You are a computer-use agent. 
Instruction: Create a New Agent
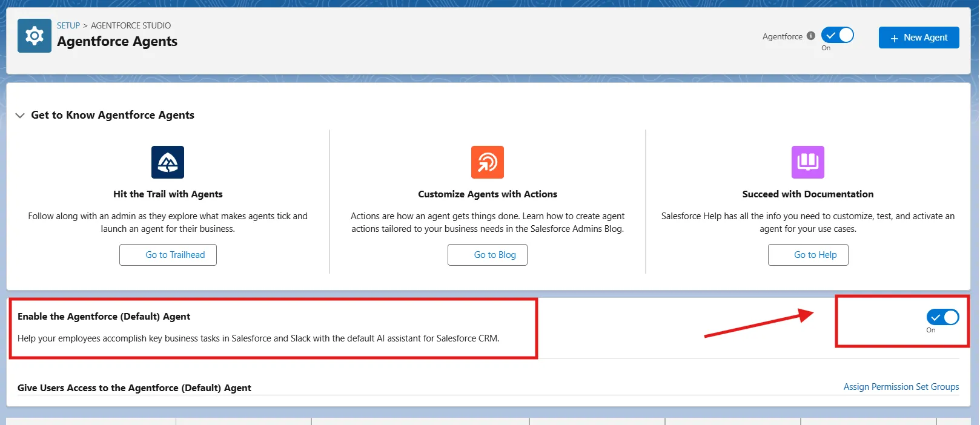918,38
